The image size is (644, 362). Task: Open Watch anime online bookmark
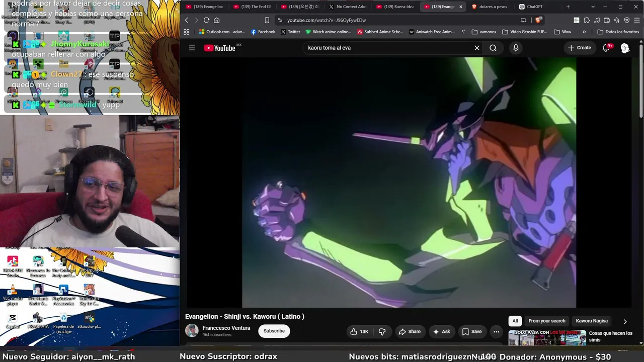[x=328, y=32]
